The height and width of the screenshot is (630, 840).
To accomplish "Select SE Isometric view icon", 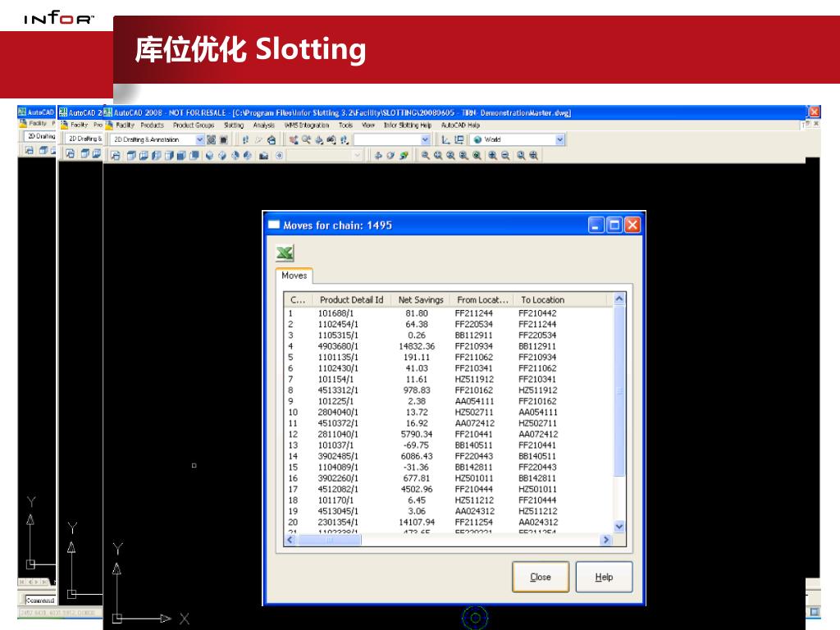I will point(222,155).
